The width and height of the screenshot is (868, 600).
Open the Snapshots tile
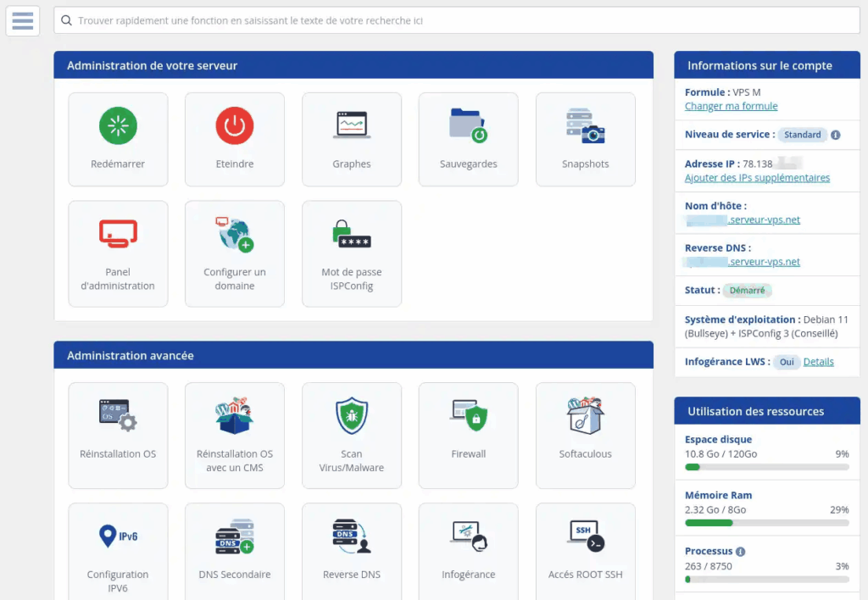[x=585, y=140]
